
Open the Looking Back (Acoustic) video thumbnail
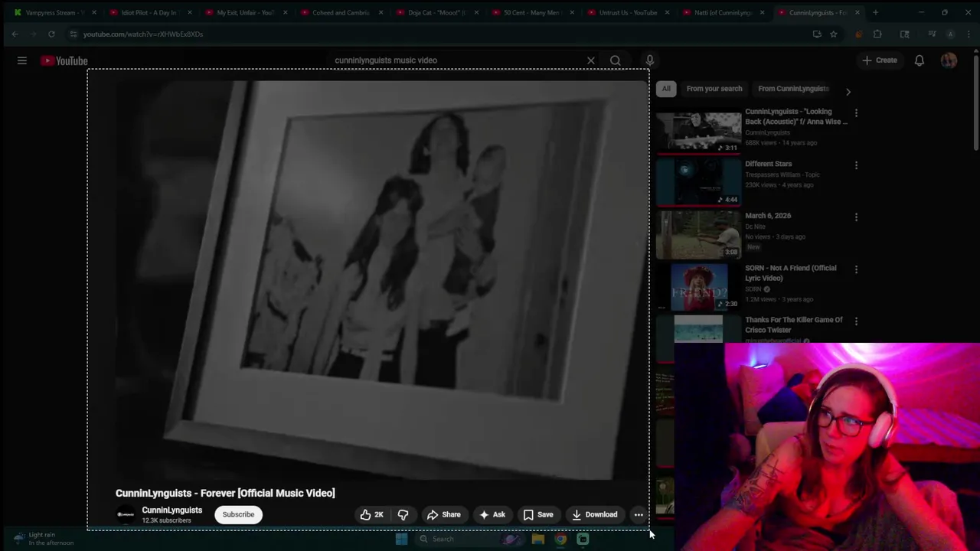tap(698, 132)
